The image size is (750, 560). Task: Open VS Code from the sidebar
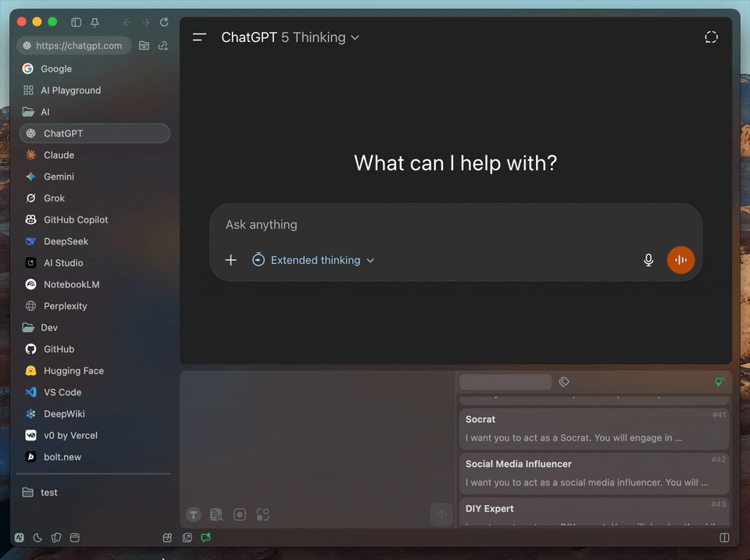point(95,392)
